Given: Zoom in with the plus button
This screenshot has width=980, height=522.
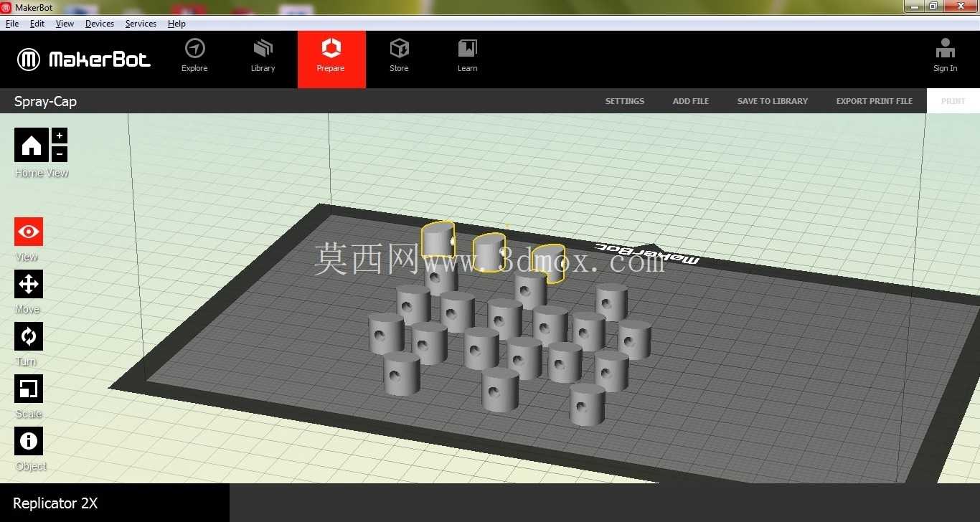Looking at the screenshot, I should [60, 136].
